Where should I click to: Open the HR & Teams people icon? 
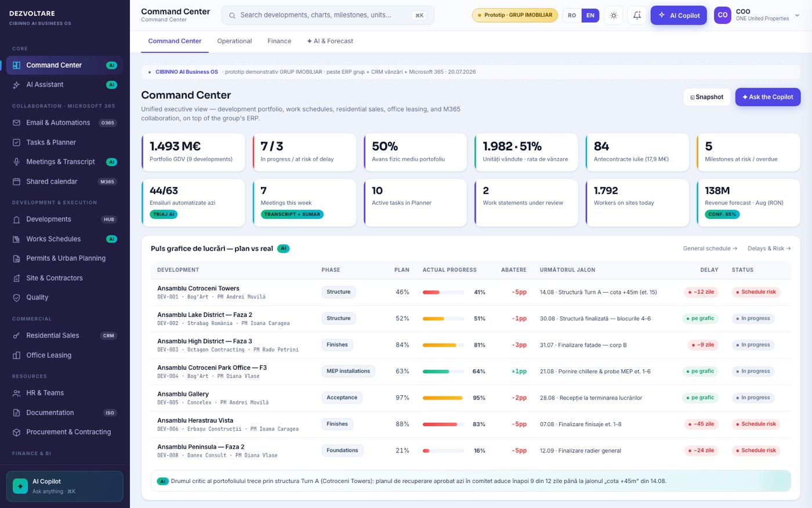tap(16, 393)
